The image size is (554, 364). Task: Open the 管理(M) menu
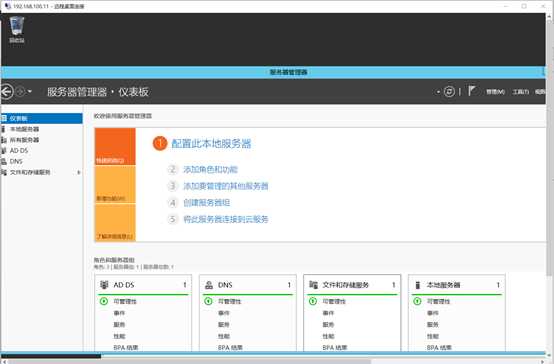[495, 92]
